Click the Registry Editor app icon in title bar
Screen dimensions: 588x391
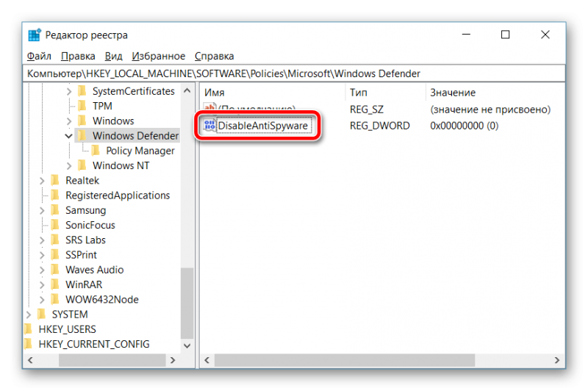click(35, 35)
